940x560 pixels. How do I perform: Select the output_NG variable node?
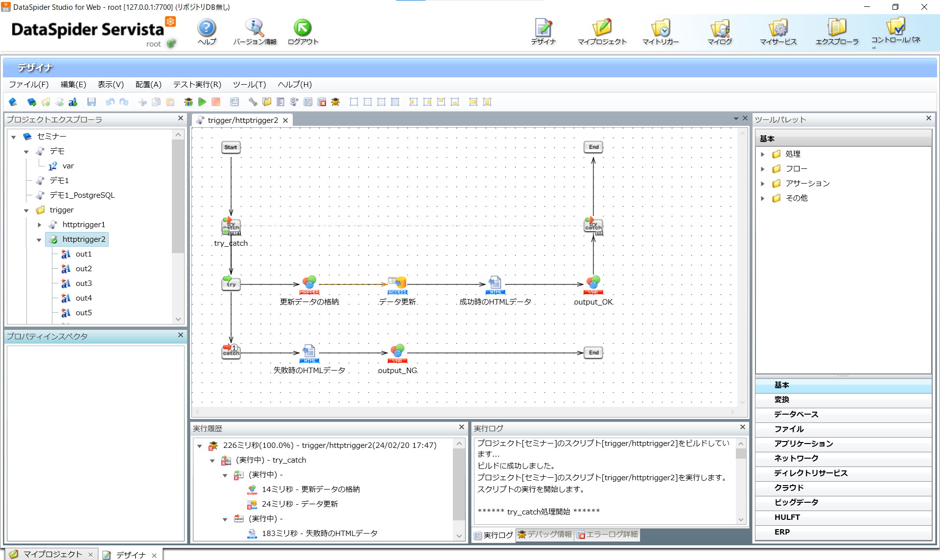click(x=397, y=353)
